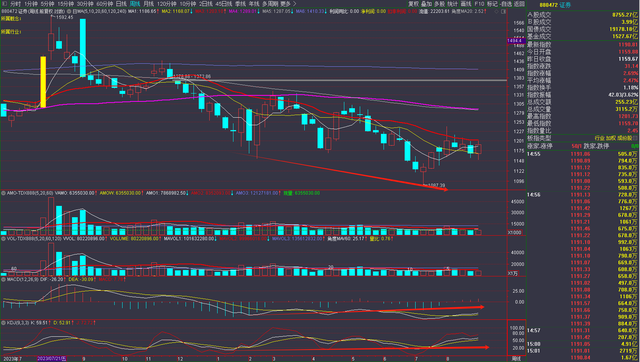
Task: Switch chart to 日线 daily view
Action: 121,4
